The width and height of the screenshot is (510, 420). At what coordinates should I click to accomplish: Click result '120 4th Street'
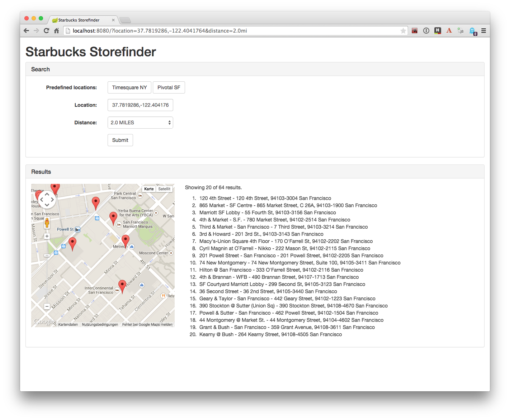tap(265, 198)
